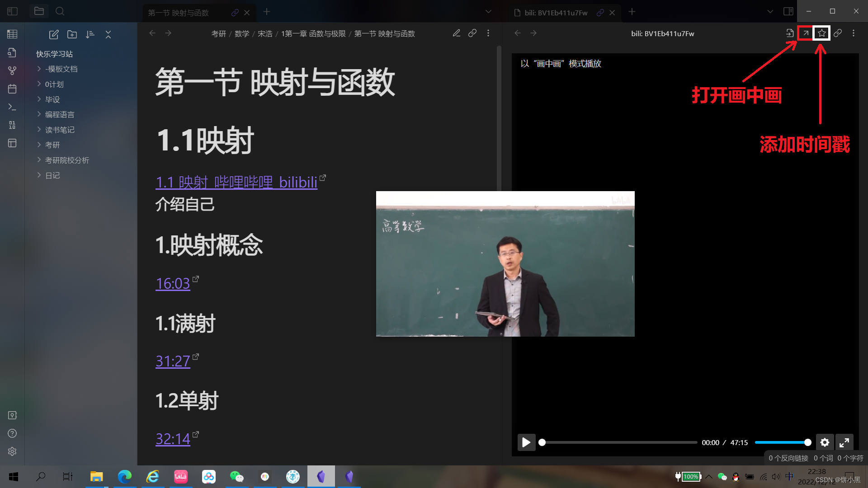Viewport: 868px width, 488px height.
Task: Expand the 编程语言 folder
Action: [x=59, y=115]
